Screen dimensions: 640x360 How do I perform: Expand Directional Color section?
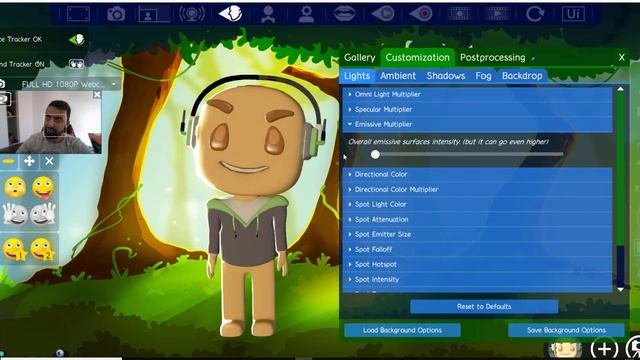pyautogui.click(x=477, y=174)
